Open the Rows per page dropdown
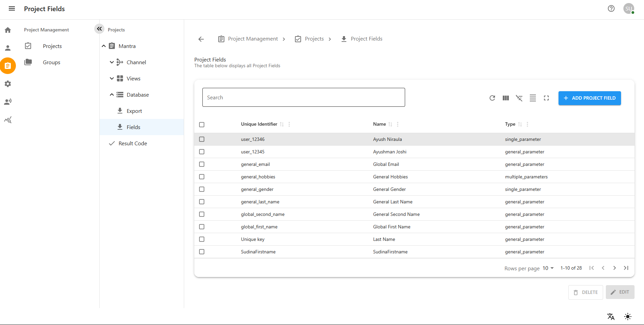This screenshot has height=325, width=644. (x=548, y=268)
